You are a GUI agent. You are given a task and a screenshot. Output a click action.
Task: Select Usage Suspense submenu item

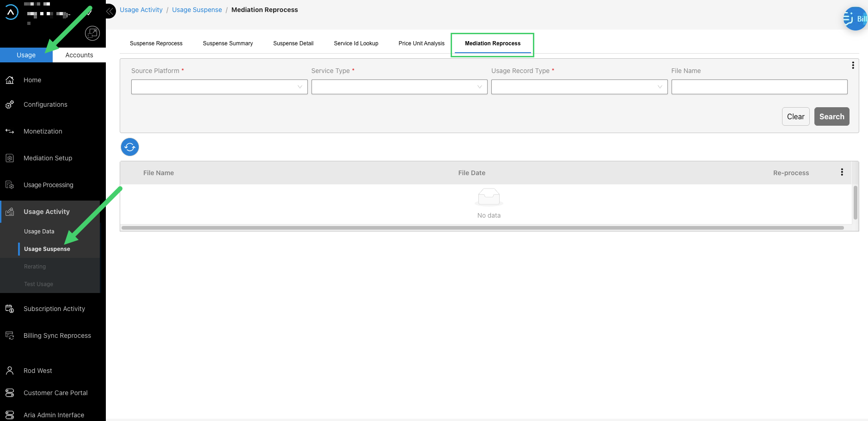click(x=47, y=249)
